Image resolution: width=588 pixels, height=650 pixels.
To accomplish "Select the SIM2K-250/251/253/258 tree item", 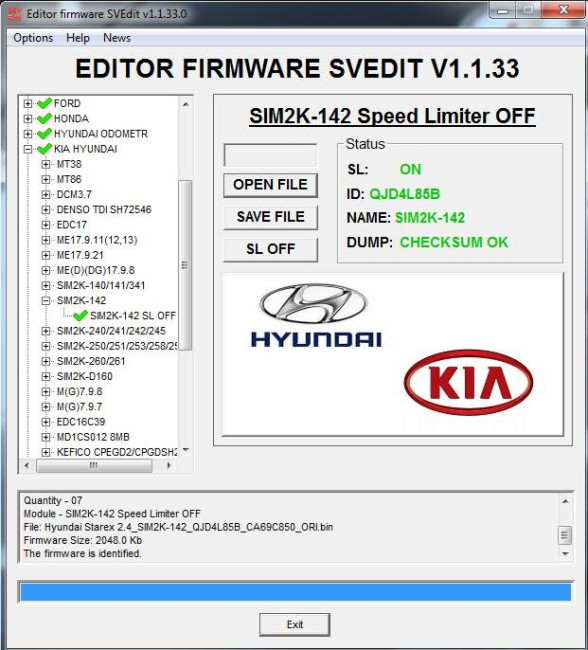I will tap(117, 346).
